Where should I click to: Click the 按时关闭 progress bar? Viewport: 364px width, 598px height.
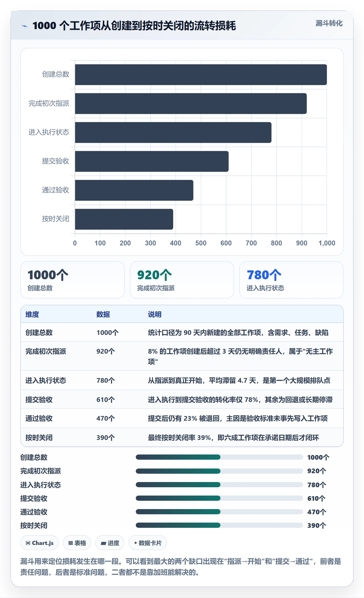pos(219,525)
